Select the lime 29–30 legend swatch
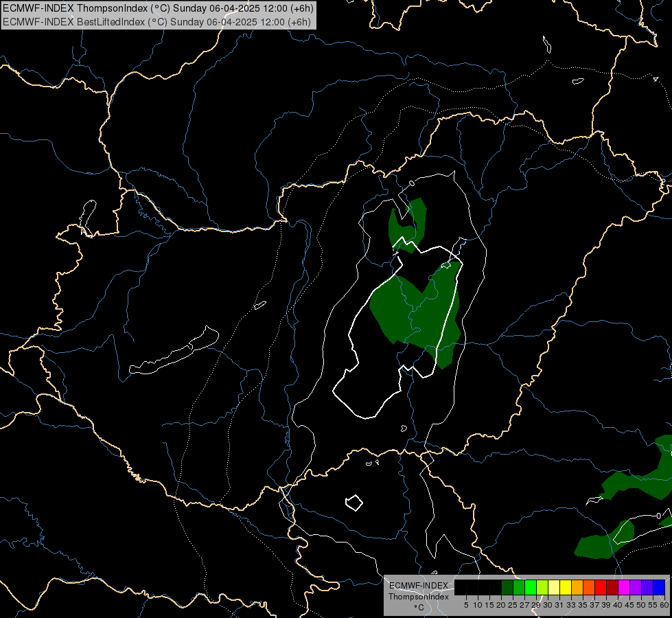The width and height of the screenshot is (672, 618). pyautogui.click(x=542, y=587)
